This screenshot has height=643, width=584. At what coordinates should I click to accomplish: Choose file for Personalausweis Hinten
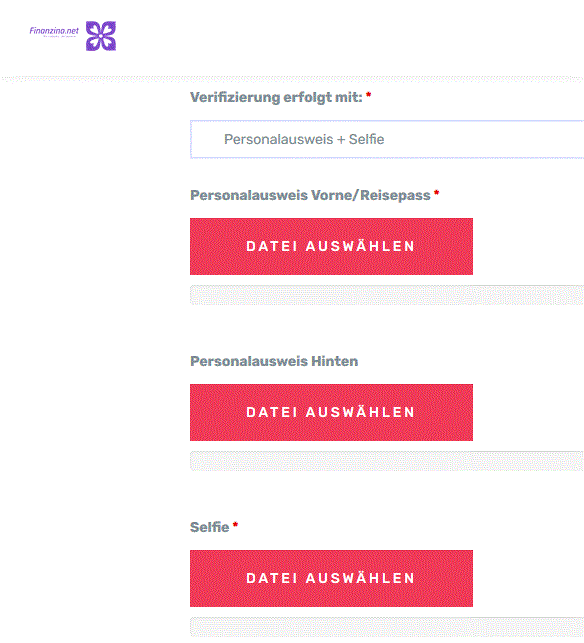(331, 413)
